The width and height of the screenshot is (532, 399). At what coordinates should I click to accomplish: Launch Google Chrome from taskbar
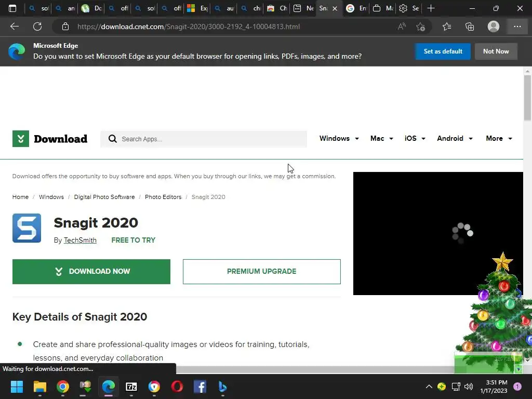tap(63, 387)
